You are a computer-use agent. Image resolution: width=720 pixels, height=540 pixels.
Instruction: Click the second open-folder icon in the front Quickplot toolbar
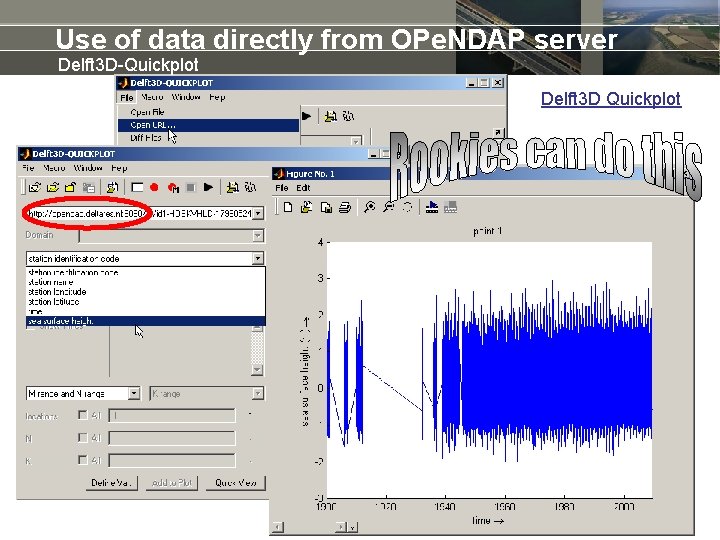point(53,187)
